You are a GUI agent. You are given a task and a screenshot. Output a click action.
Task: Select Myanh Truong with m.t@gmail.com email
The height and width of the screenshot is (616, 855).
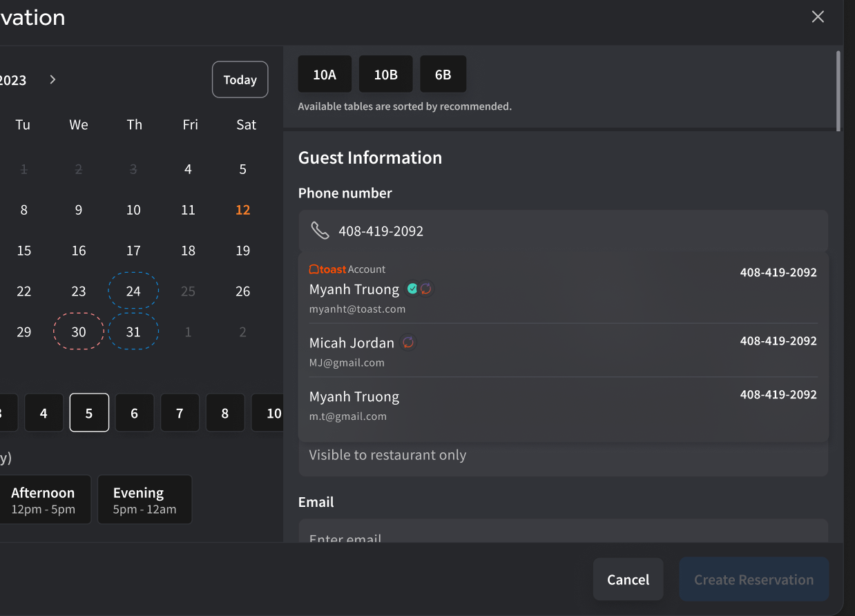point(563,405)
